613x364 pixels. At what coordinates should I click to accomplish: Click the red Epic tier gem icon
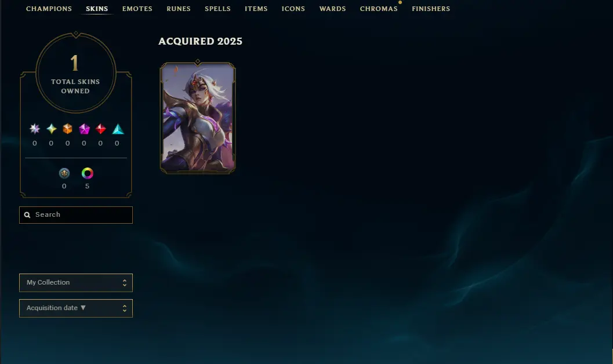tap(100, 129)
